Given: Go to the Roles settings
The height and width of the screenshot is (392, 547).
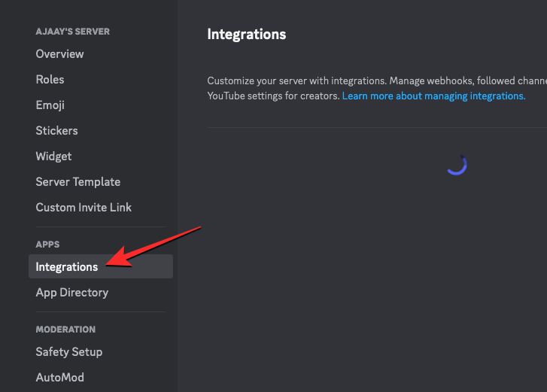Looking at the screenshot, I should pos(50,80).
